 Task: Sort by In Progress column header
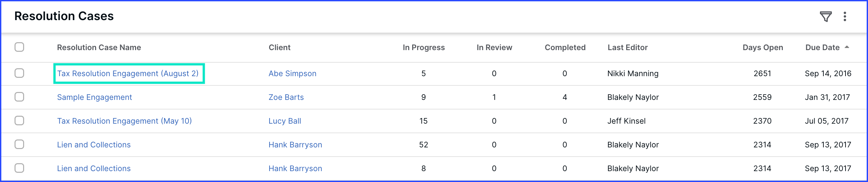[x=423, y=47]
